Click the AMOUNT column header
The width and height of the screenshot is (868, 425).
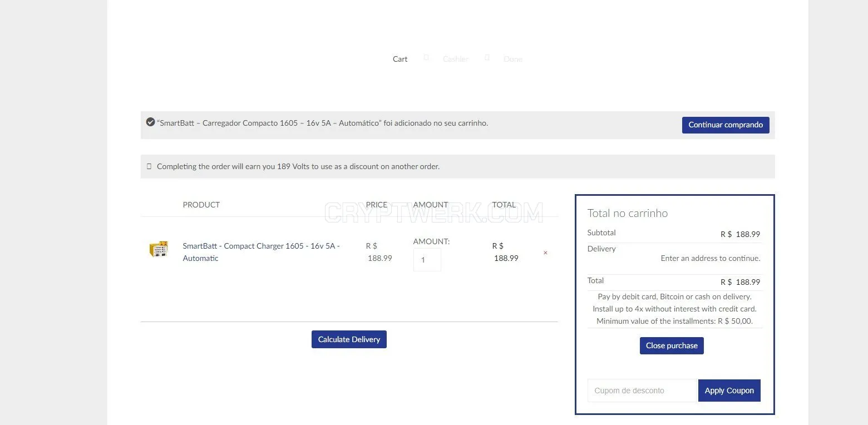(431, 205)
